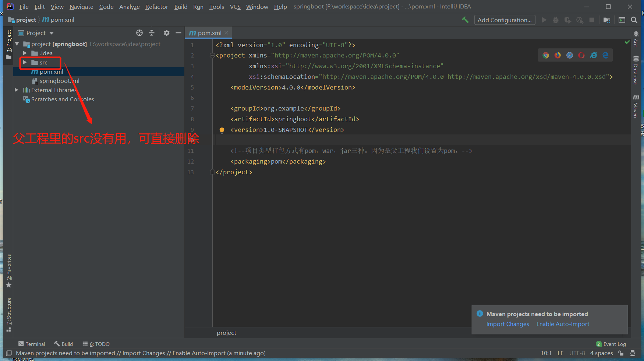Collapse the project [springboot] root node
Screen dimensions: 644x361
coord(17,44)
